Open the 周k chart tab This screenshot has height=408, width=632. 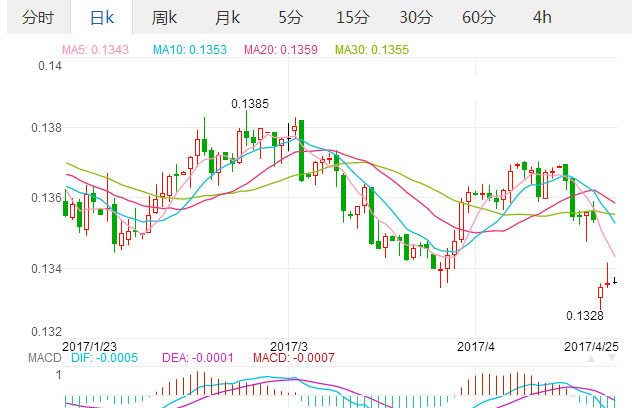tap(164, 17)
